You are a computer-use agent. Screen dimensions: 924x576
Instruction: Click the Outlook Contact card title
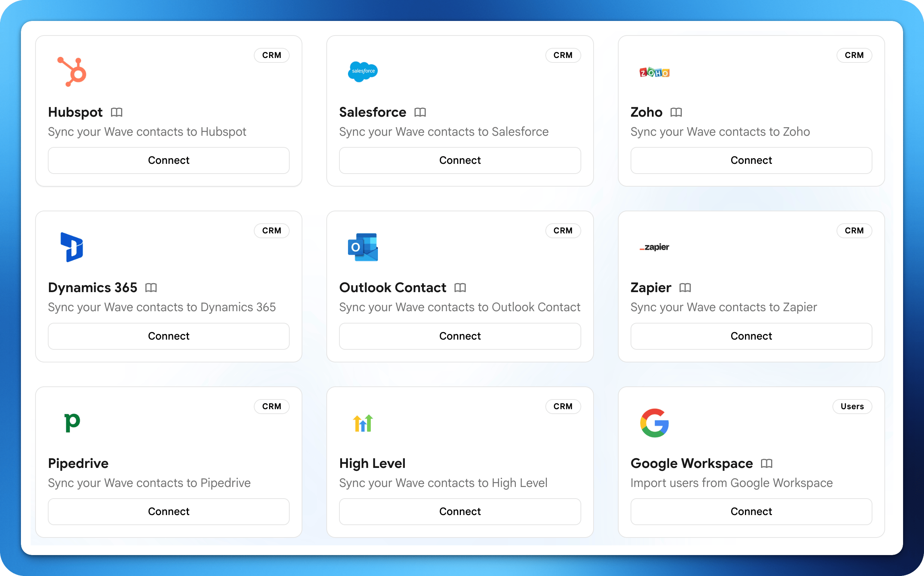click(x=392, y=288)
